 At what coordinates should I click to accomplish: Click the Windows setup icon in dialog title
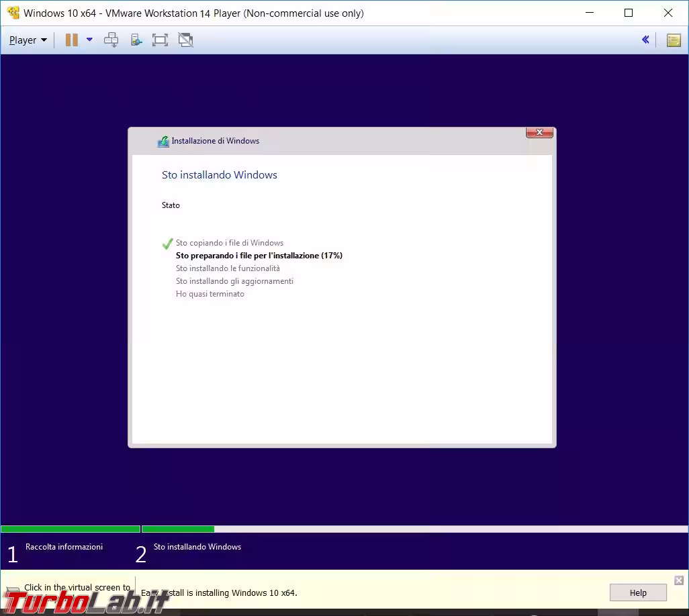(x=163, y=142)
